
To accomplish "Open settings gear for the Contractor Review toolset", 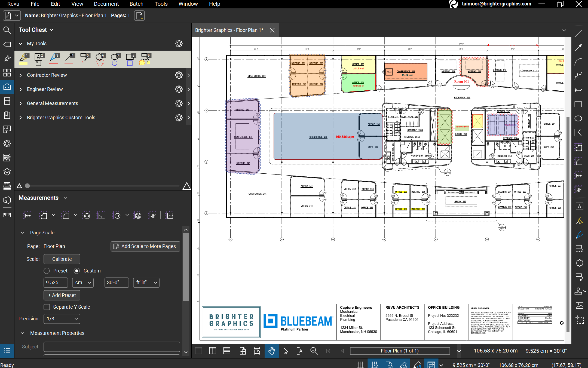I will tap(179, 75).
